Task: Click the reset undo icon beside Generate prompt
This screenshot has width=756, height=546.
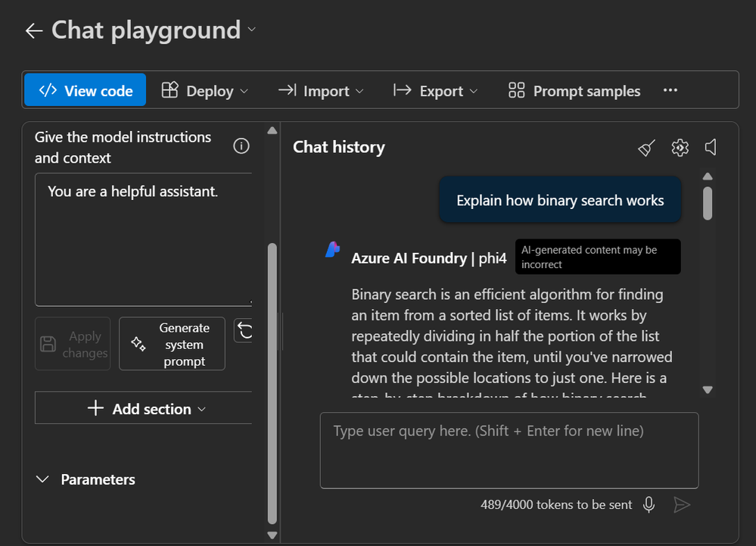Action: (244, 330)
